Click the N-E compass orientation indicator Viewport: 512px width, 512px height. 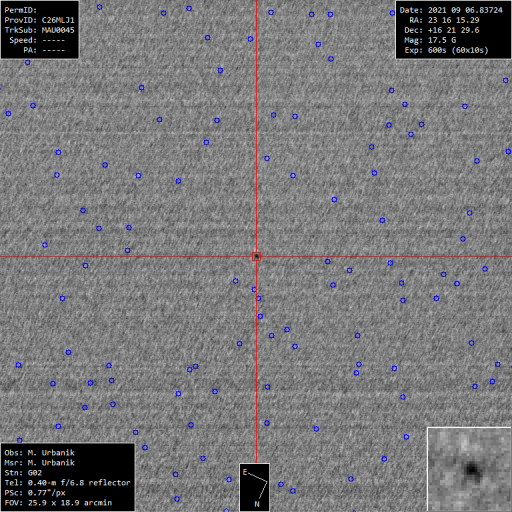(x=254, y=487)
